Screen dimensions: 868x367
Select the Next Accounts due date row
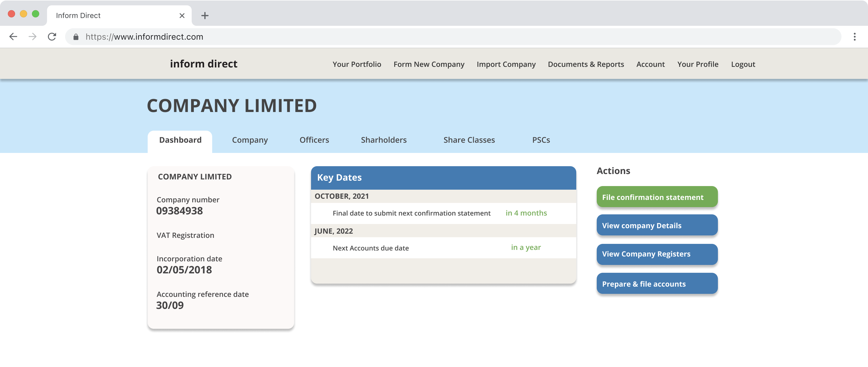[x=443, y=248]
